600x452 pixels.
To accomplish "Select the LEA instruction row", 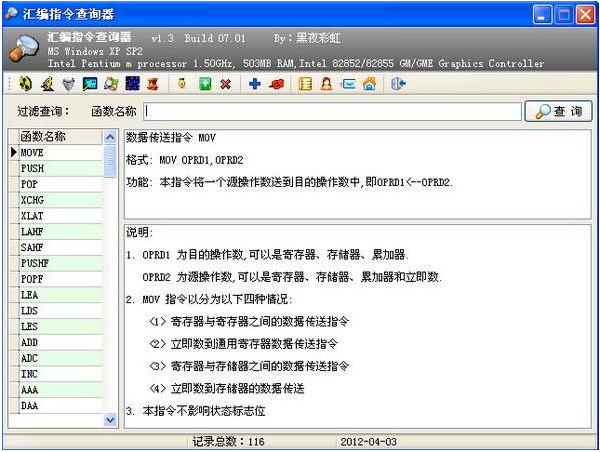I will 60,295.
